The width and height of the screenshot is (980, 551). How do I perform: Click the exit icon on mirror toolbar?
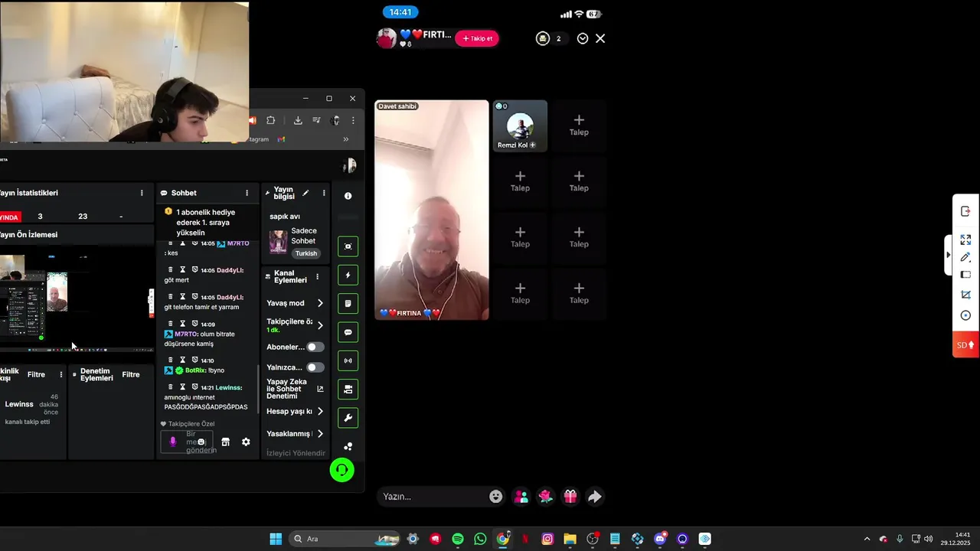click(965, 211)
